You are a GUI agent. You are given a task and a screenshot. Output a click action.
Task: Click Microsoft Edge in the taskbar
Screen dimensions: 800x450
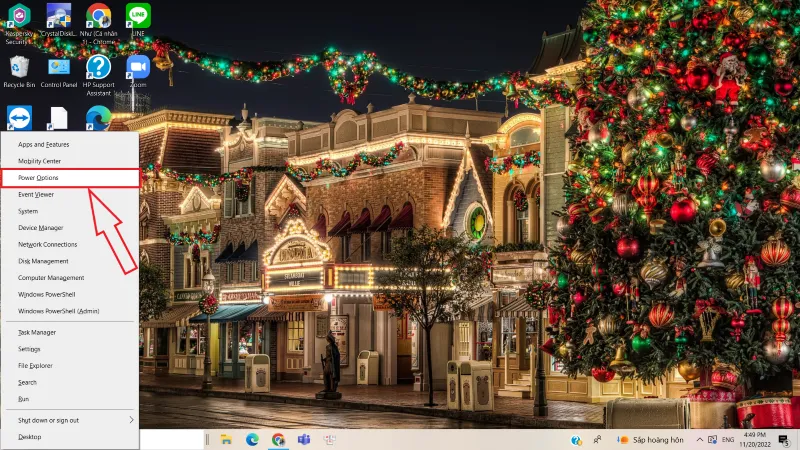252,439
